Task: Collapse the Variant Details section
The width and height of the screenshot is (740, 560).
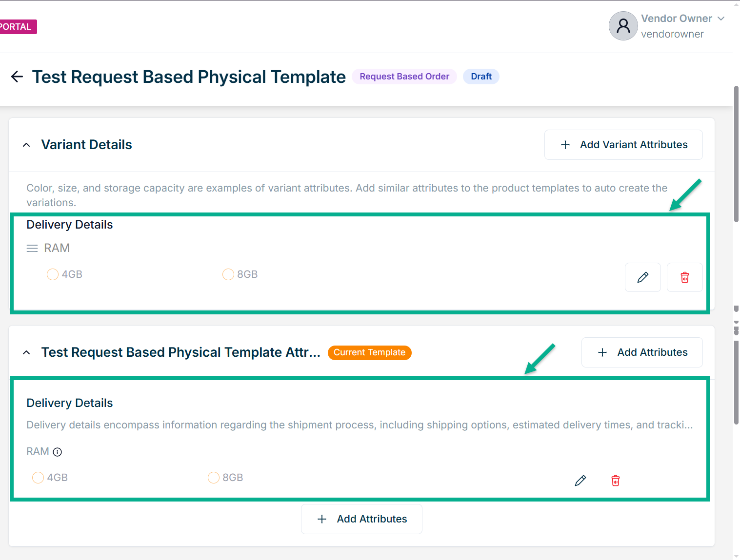Action: coord(26,145)
